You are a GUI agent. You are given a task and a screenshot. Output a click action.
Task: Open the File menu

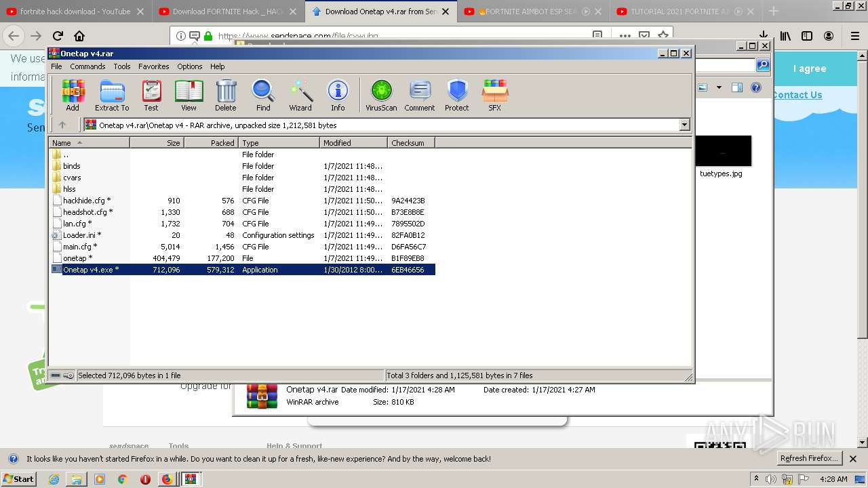coord(56,66)
